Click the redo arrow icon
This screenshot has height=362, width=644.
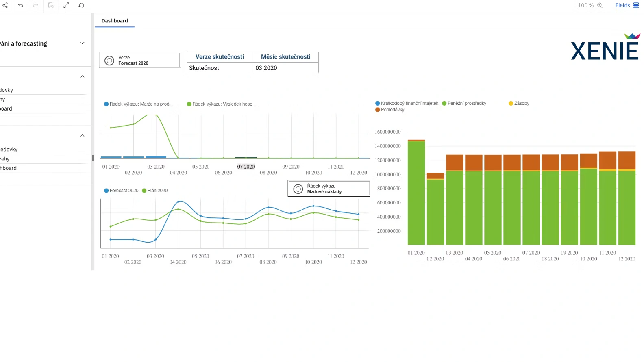(x=36, y=5)
